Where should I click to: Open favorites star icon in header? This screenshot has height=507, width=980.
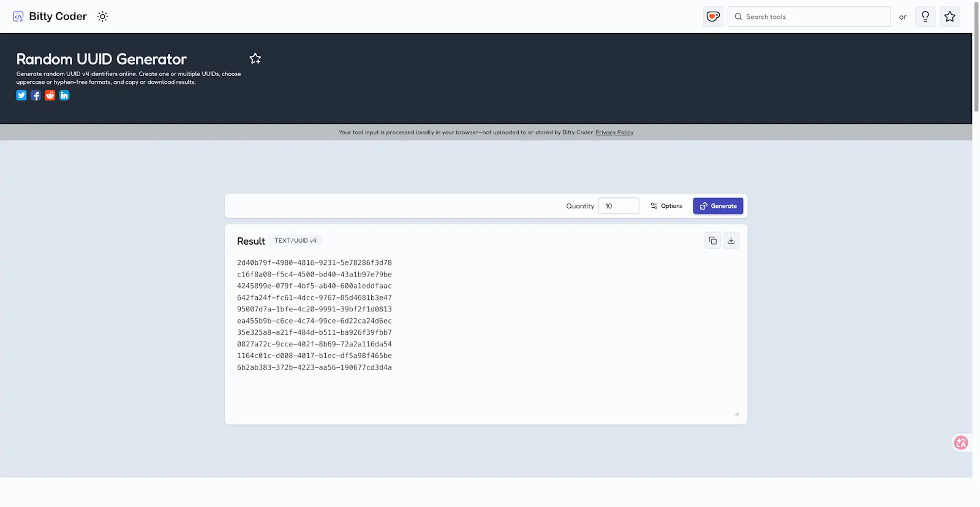click(x=950, y=17)
